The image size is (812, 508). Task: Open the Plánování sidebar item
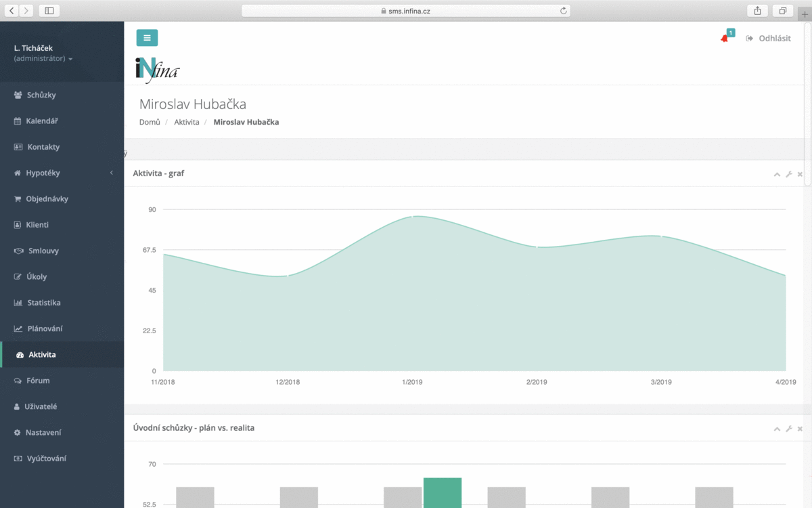[62, 329]
